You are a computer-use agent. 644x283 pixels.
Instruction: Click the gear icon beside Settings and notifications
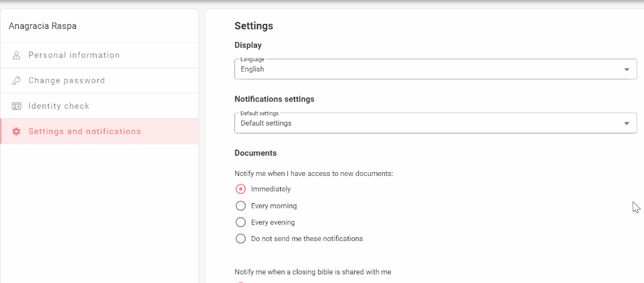point(17,132)
